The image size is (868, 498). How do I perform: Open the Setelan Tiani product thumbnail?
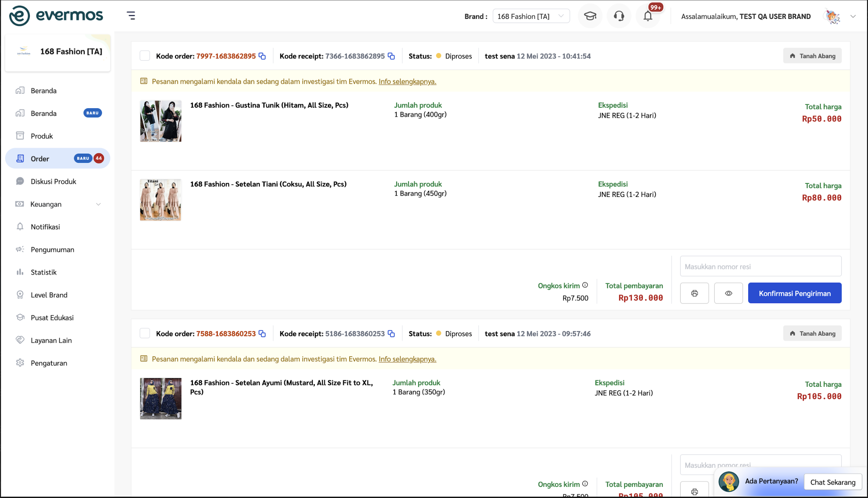[160, 200]
